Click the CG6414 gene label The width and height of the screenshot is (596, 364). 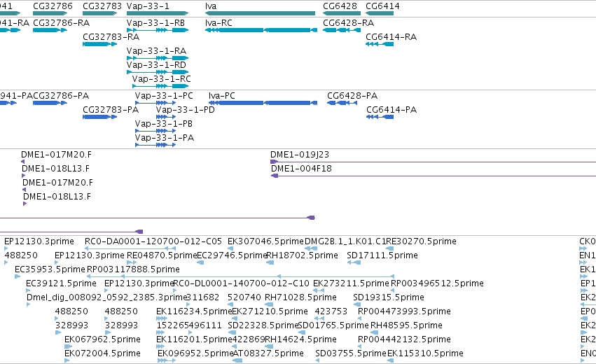(x=382, y=6)
